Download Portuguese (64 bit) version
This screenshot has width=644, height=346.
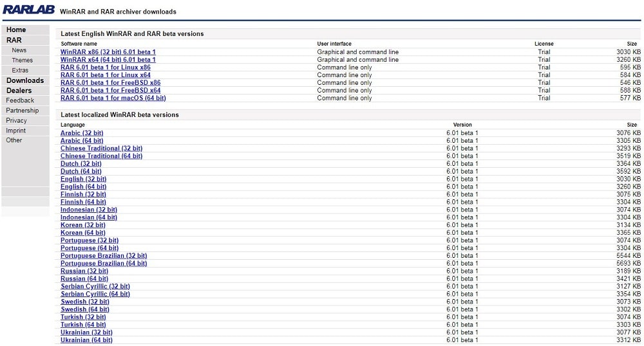click(x=90, y=248)
